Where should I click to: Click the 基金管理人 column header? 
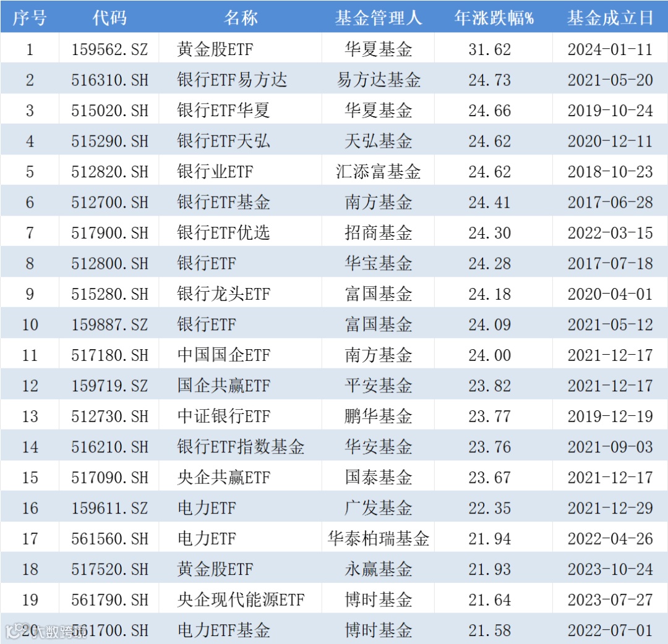point(379,18)
